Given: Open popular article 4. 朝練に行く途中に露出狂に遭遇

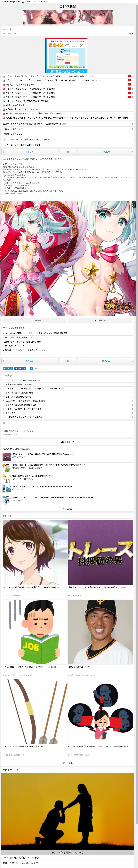Looking at the screenshot, I should [18, 393].
